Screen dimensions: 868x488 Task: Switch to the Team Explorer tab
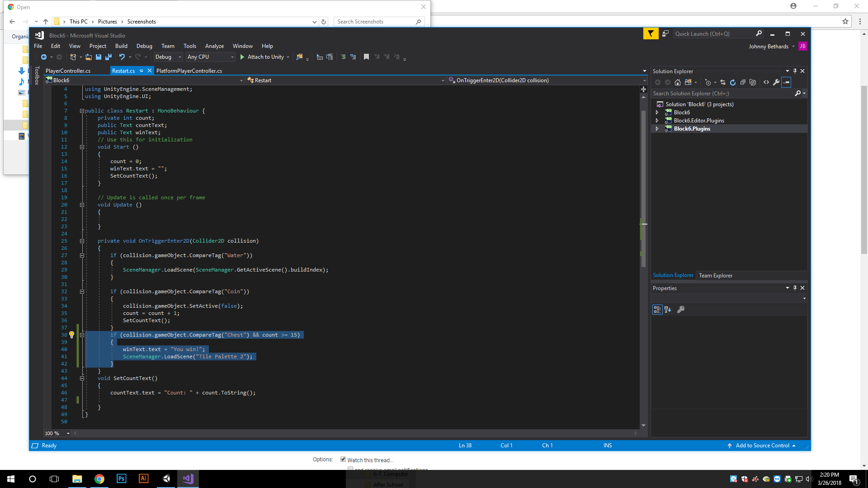(716, 275)
